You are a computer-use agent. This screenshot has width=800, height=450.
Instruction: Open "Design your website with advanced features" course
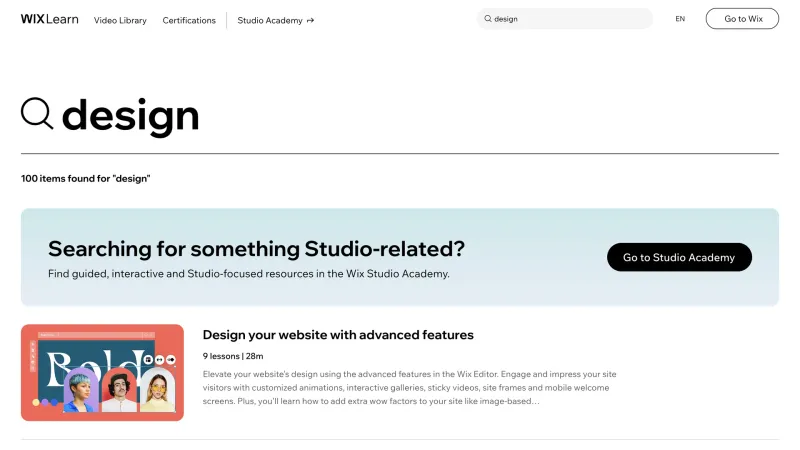click(x=338, y=335)
